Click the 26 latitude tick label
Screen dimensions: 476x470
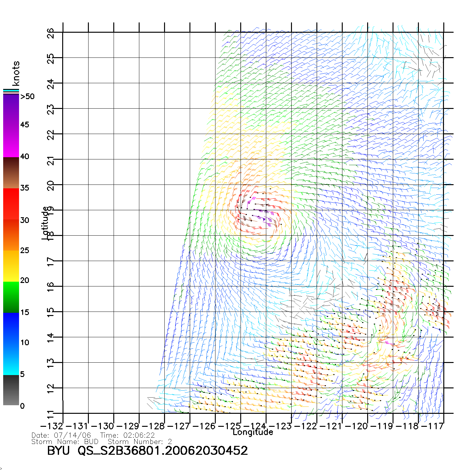(51, 33)
